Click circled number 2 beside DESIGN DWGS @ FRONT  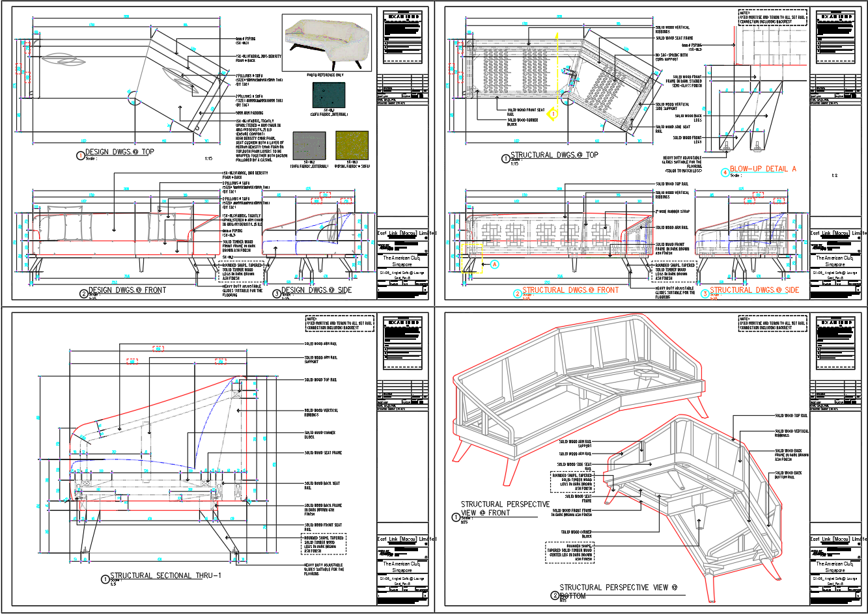click(x=83, y=294)
